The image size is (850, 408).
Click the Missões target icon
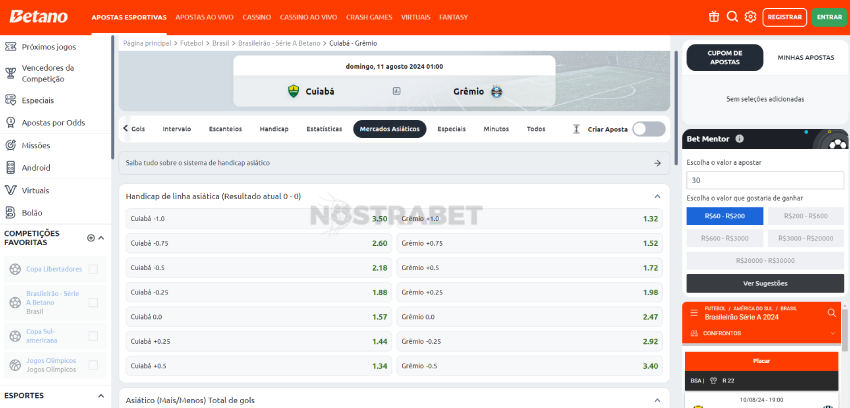[10, 145]
